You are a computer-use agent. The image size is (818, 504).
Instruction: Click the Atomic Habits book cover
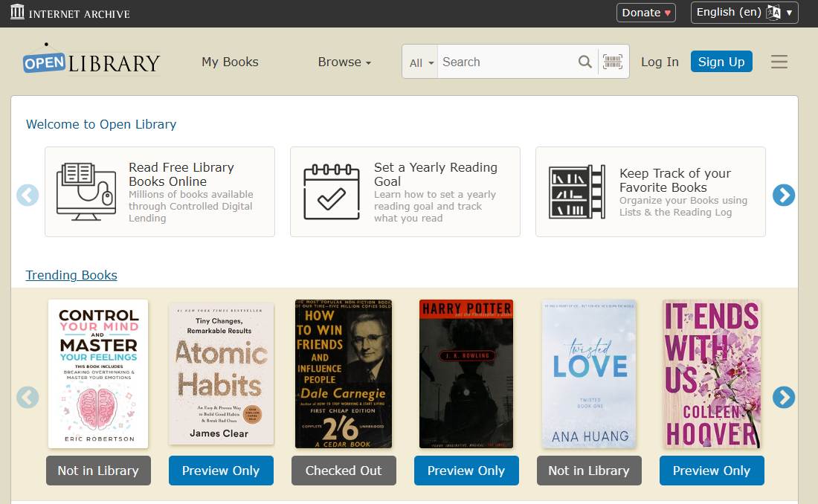click(221, 373)
